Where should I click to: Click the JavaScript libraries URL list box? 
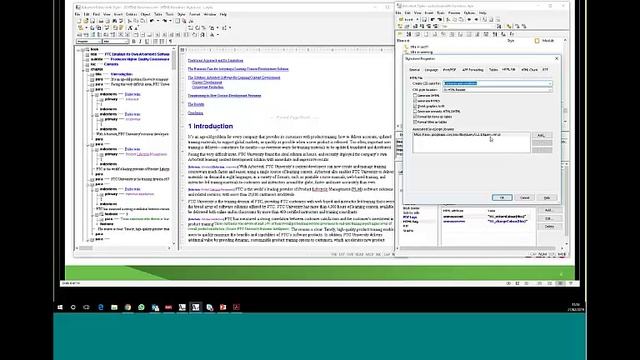click(471, 142)
